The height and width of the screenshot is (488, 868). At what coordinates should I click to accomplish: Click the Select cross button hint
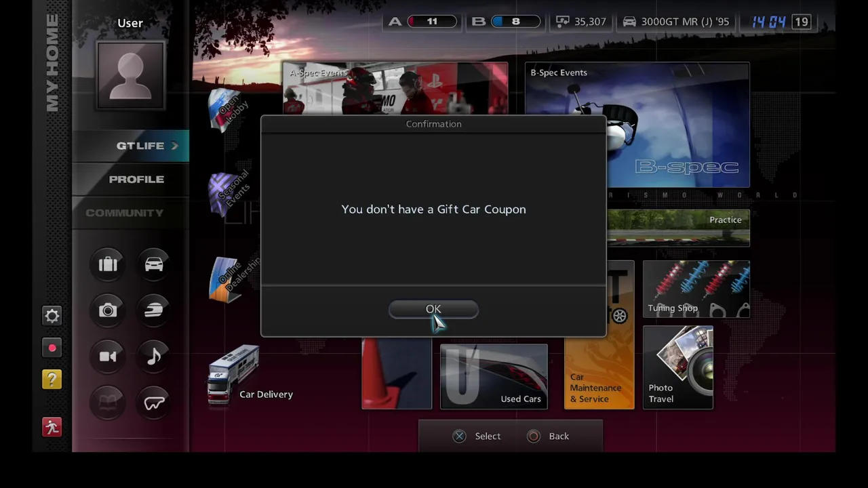(x=477, y=436)
